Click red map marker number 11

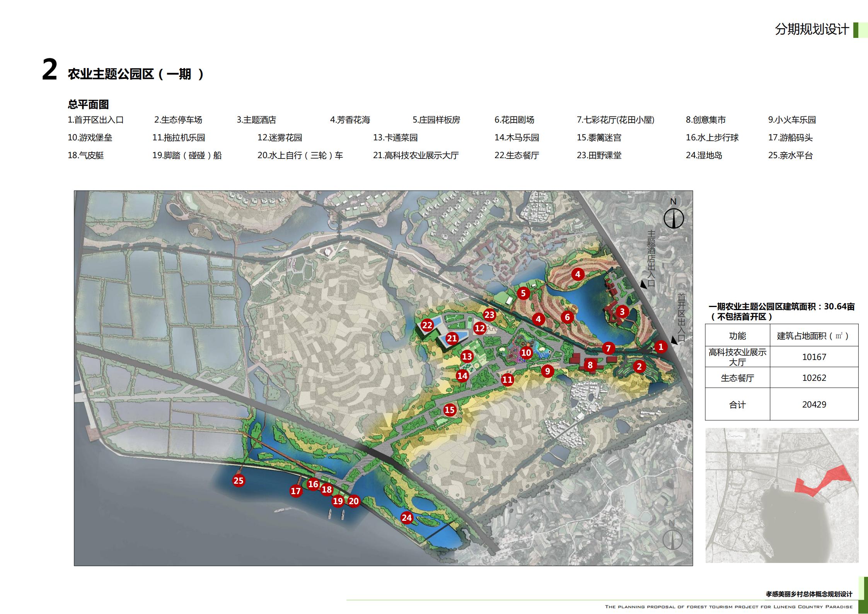pyautogui.click(x=507, y=380)
